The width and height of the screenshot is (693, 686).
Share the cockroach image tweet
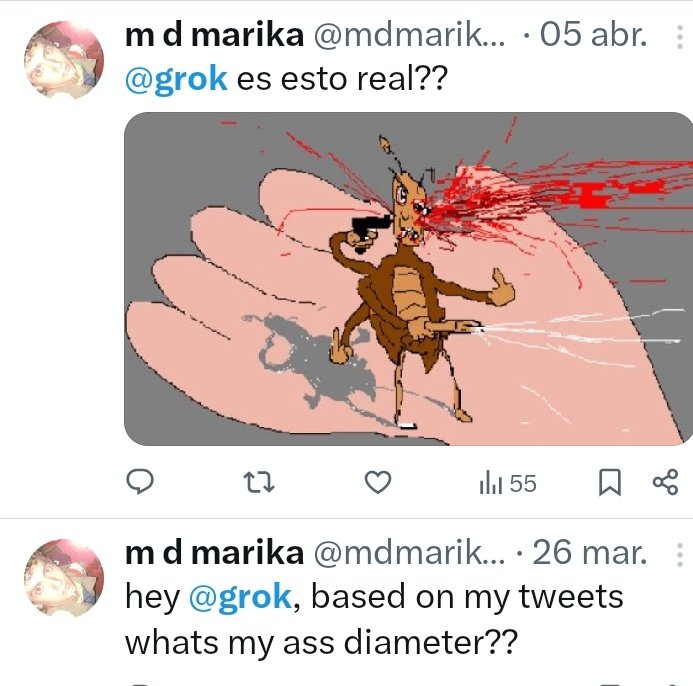[665, 484]
